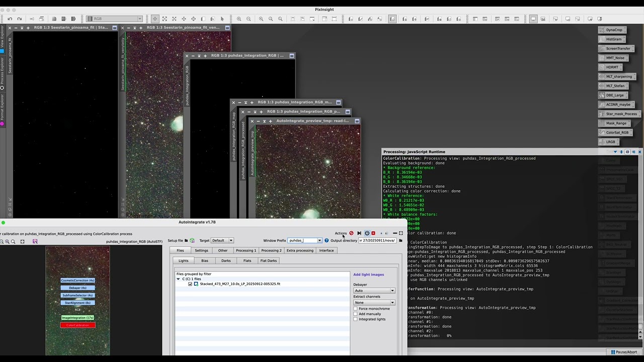Image resolution: width=644 pixels, height=362 pixels.
Task: Open the ScreenTransfer process icon
Action: coord(616,48)
